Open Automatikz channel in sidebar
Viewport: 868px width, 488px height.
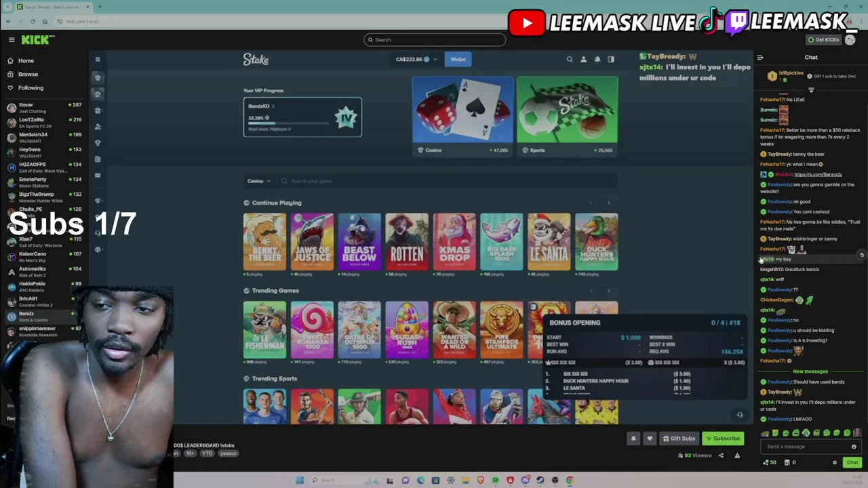[44, 272]
